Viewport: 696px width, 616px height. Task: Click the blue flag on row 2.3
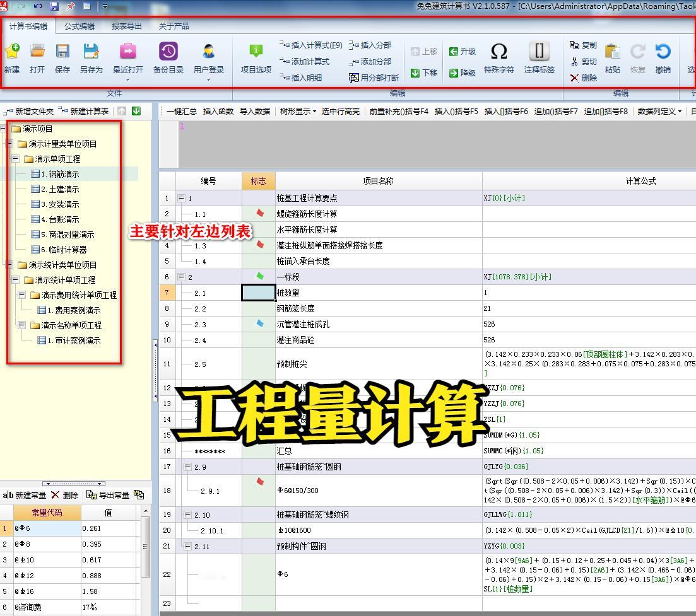(x=259, y=323)
